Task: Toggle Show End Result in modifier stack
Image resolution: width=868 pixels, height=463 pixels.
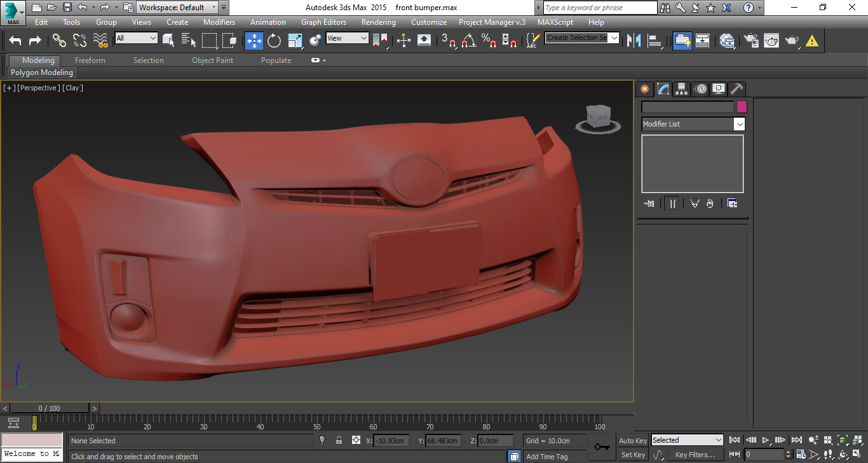Action: coord(672,204)
